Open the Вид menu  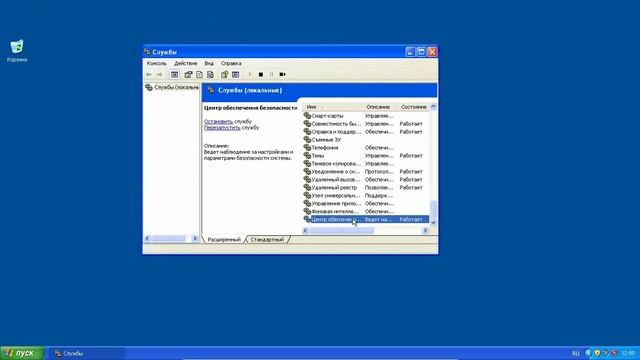coord(209,63)
